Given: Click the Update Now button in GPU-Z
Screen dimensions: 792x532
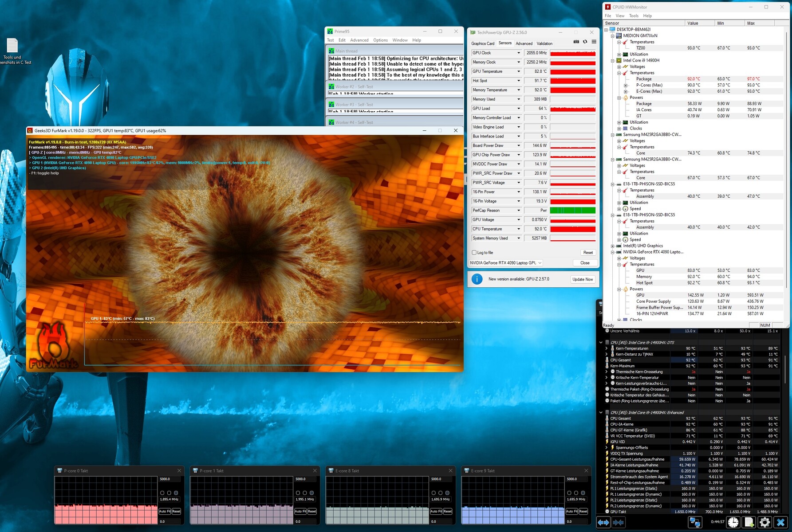Looking at the screenshot, I should tap(583, 279).
